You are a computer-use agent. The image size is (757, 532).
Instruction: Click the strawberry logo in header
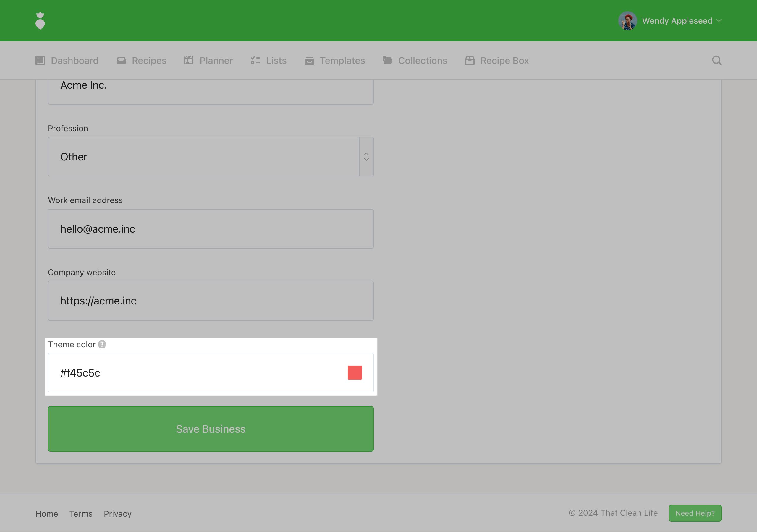pos(40,21)
